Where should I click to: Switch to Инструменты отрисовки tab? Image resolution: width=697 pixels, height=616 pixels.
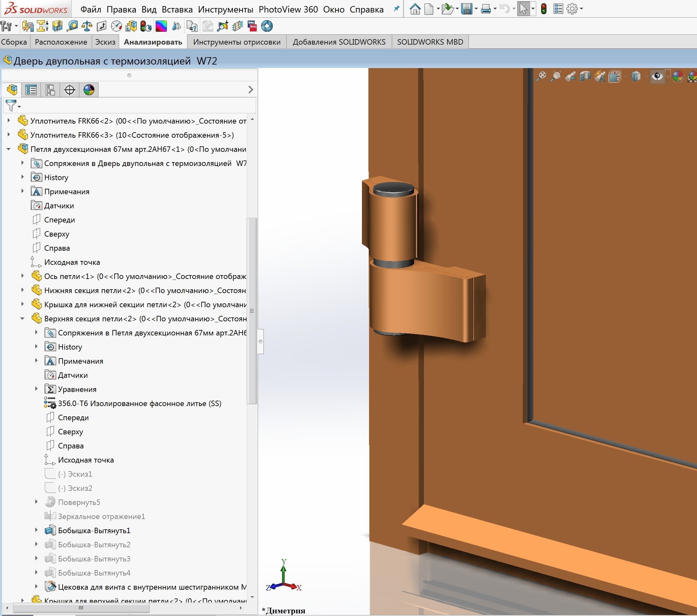tap(237, 42)
